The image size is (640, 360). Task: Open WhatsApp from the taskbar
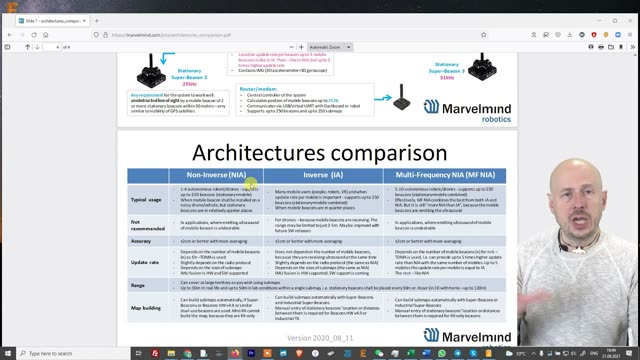tap(442, 353)
